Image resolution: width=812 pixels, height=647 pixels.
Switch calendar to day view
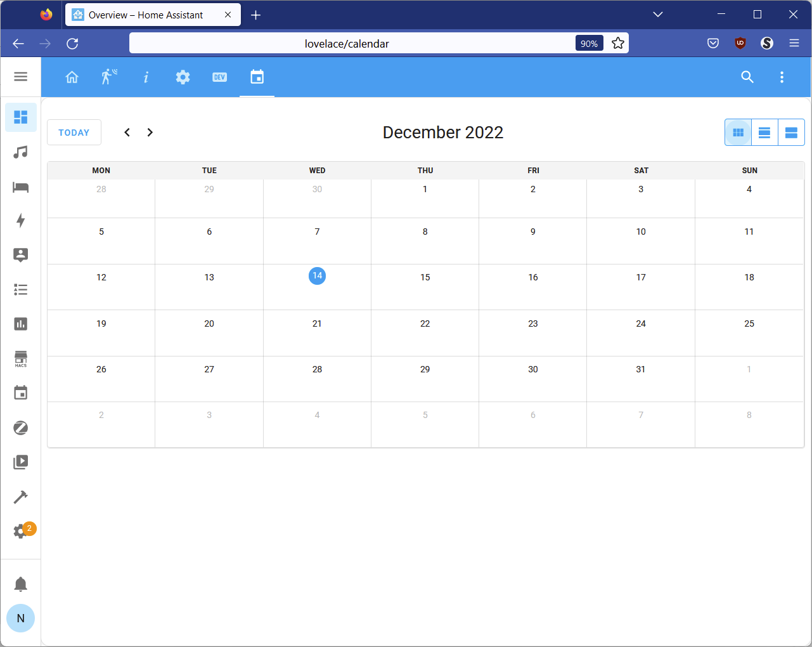790,132
